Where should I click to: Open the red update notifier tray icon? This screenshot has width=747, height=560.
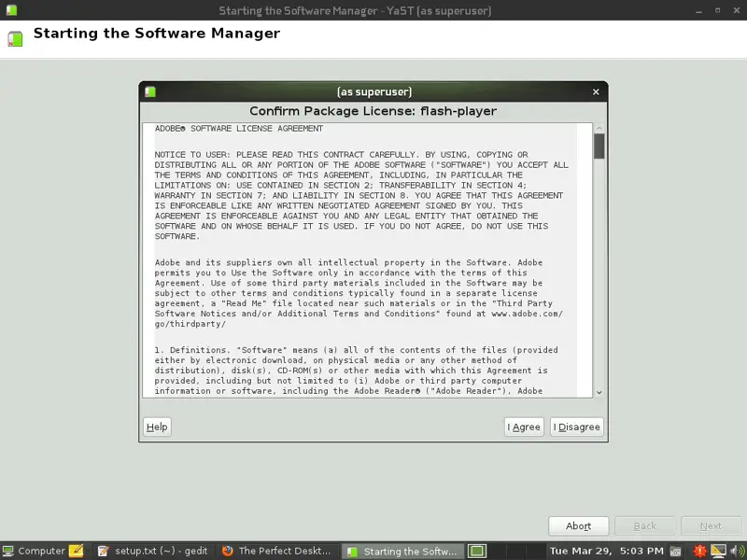(699, 551)
